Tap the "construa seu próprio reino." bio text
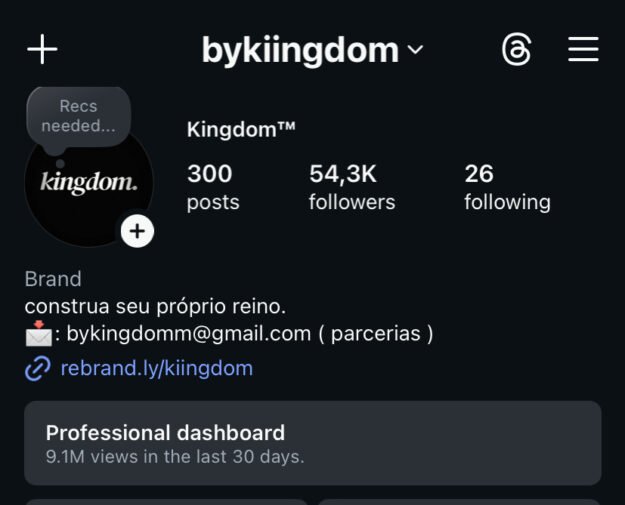 155,306
